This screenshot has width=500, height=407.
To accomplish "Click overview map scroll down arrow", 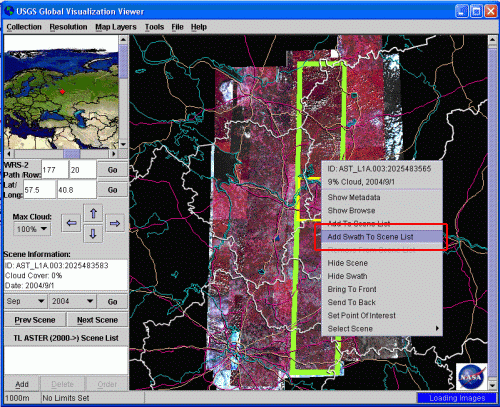I will pyautogui.click(x=123, y=144).
